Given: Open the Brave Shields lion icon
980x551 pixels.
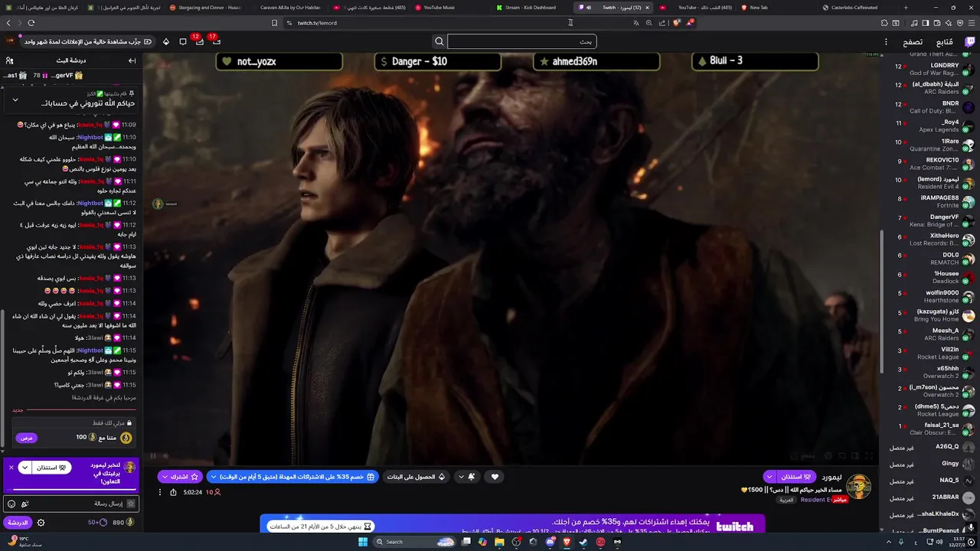Looking at the screenshot, I should pos(676,23).
